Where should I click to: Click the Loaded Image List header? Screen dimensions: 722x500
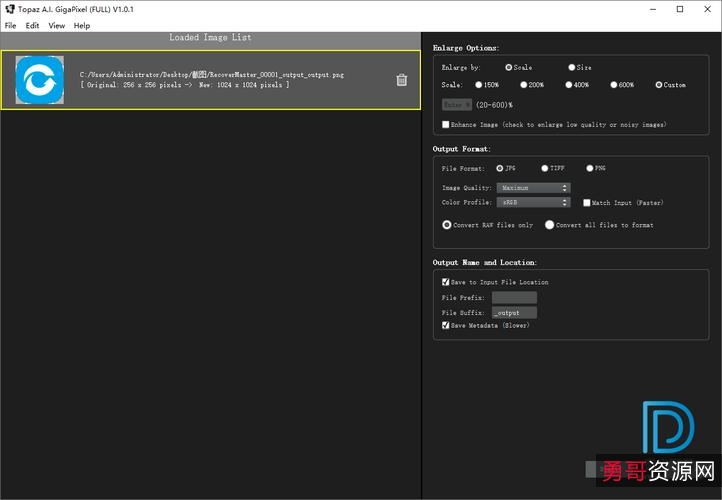[210, 37]
